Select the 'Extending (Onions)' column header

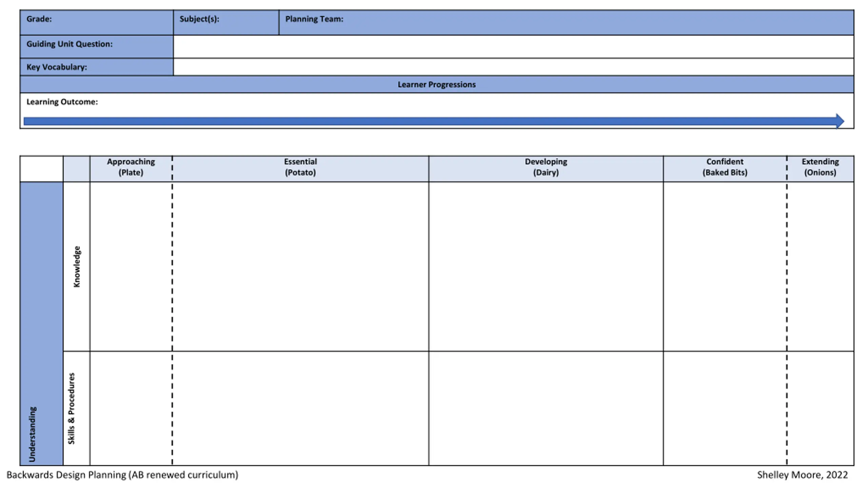coord(820,169)
